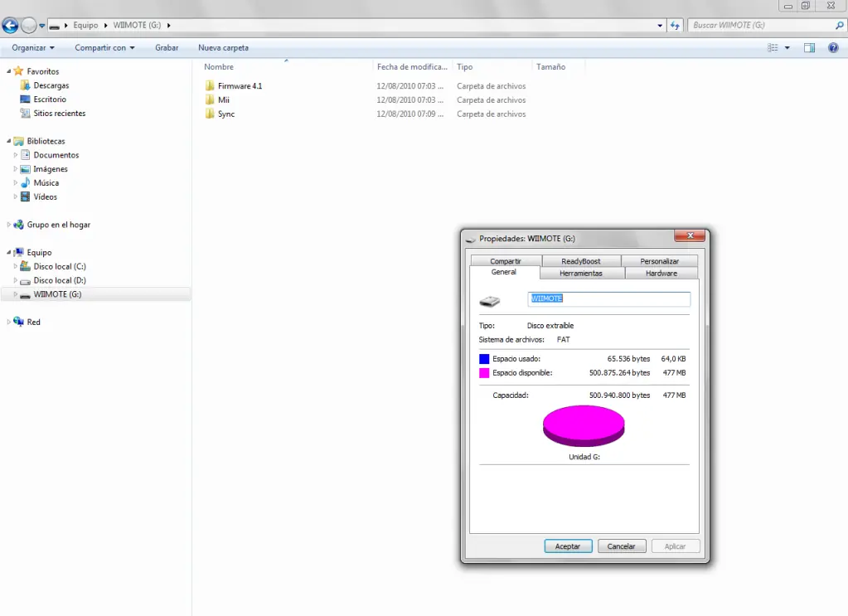Click the Firmware 4.1 folder icon

(x=210, y=85)
